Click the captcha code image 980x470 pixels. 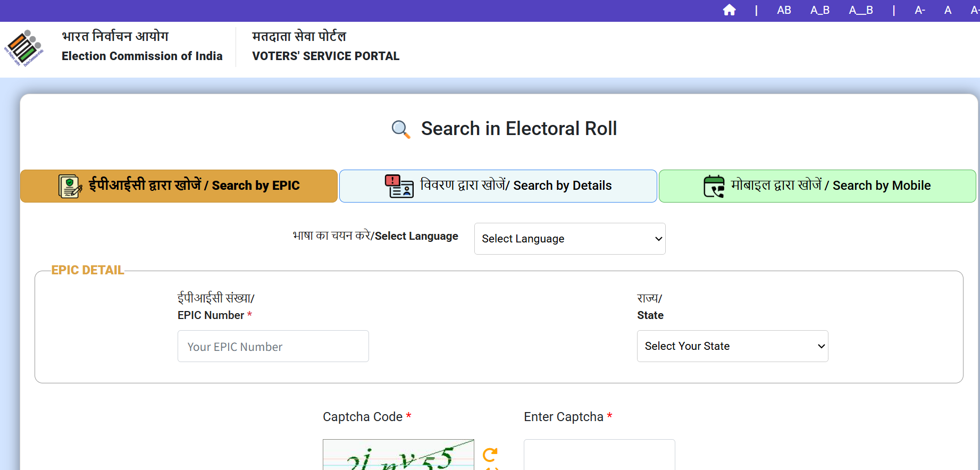(398, 456)
